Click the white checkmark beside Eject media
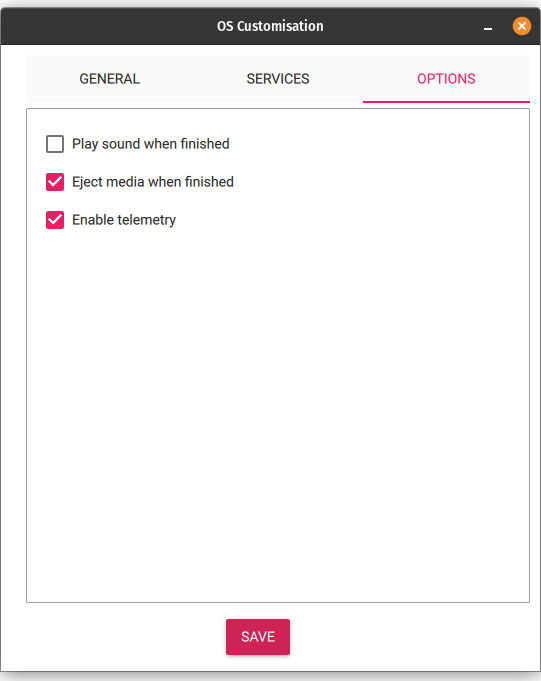541x681 pixels. (x=55, y=182)
